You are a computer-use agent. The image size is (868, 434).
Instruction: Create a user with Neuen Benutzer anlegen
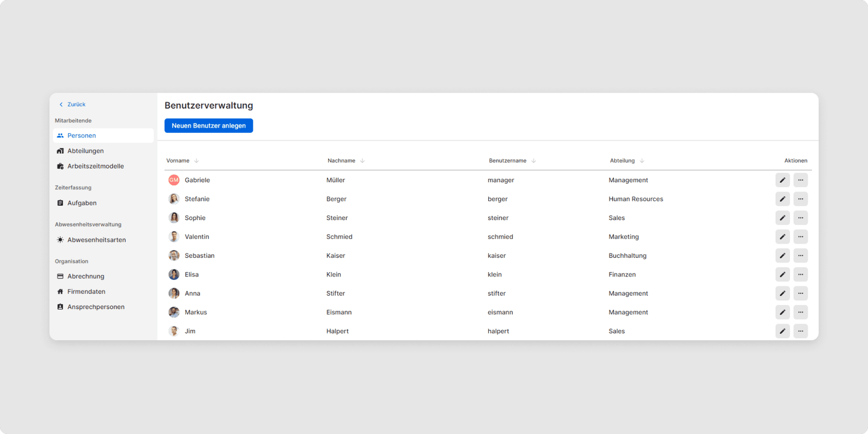(209, 126)
